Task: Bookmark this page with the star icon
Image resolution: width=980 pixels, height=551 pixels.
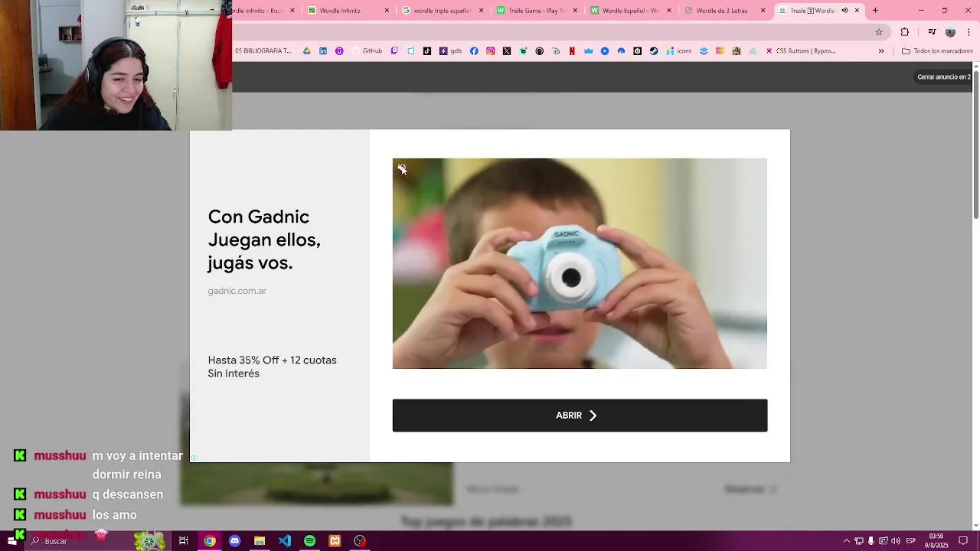Action: click(879, 32)
